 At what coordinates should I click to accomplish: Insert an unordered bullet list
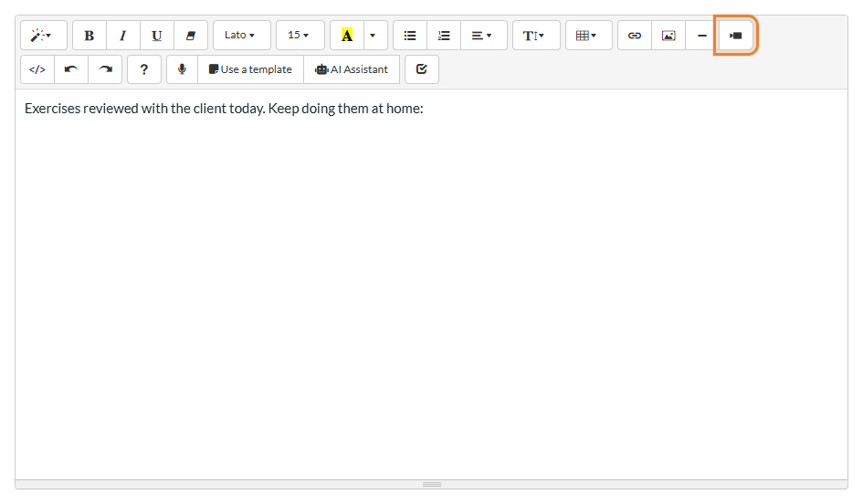click(410, 36)
